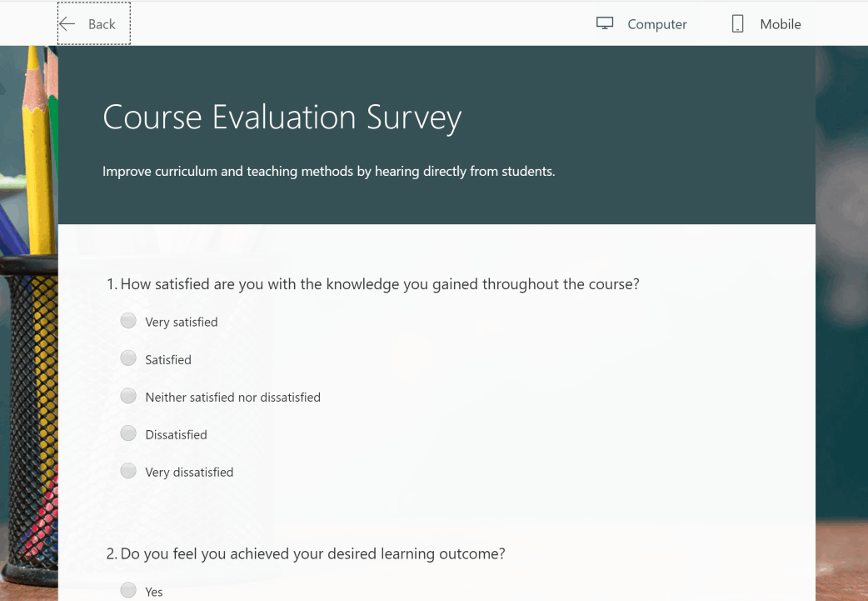This screenshot has height=601, width=868.
Task: Pick the Neither satisfied nor dissatisfied radio circle
Action: click(128, 396)
